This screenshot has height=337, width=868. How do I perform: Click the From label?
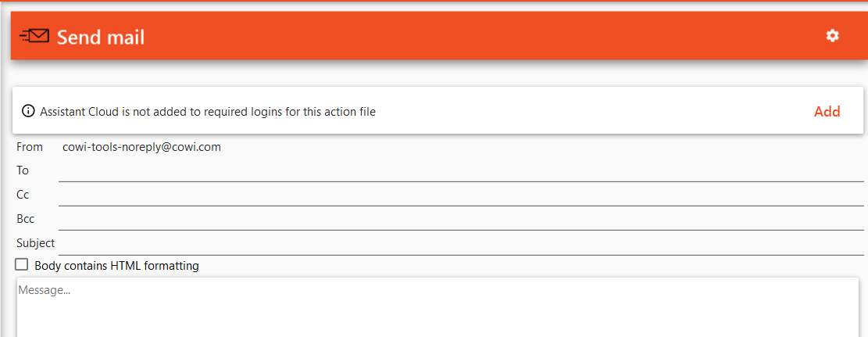pos(30,147)
